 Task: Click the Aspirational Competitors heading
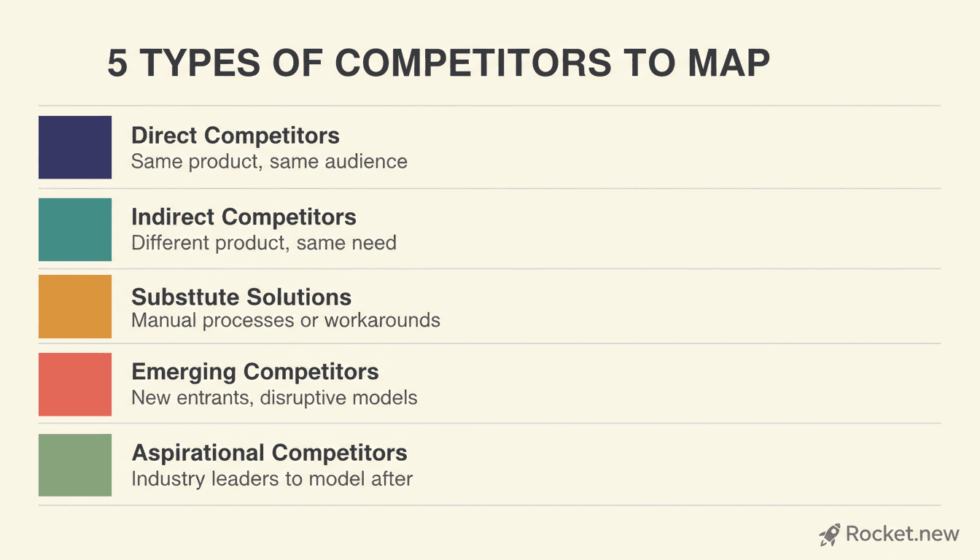[269, 453]
